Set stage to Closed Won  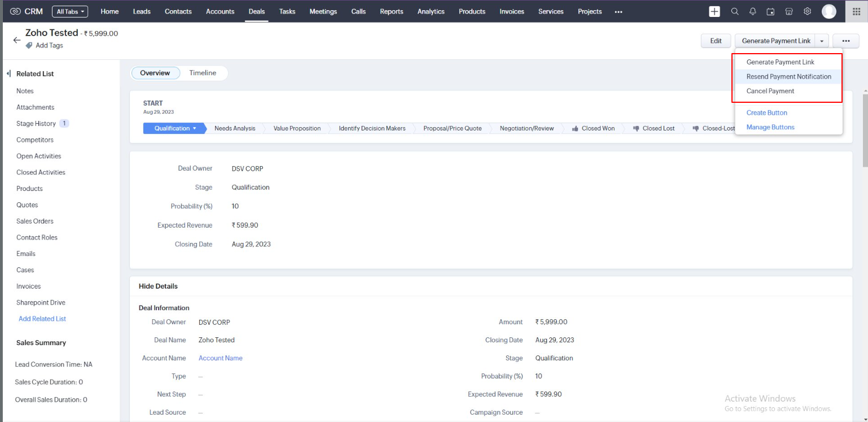593,128
